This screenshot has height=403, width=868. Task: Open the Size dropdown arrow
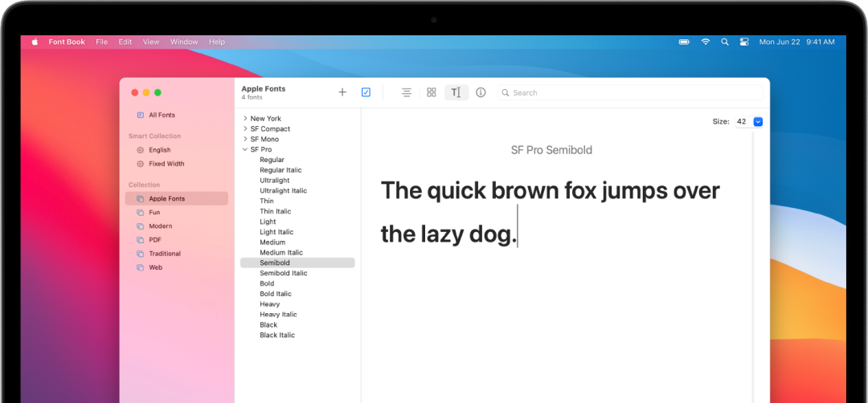coord(759,121)
